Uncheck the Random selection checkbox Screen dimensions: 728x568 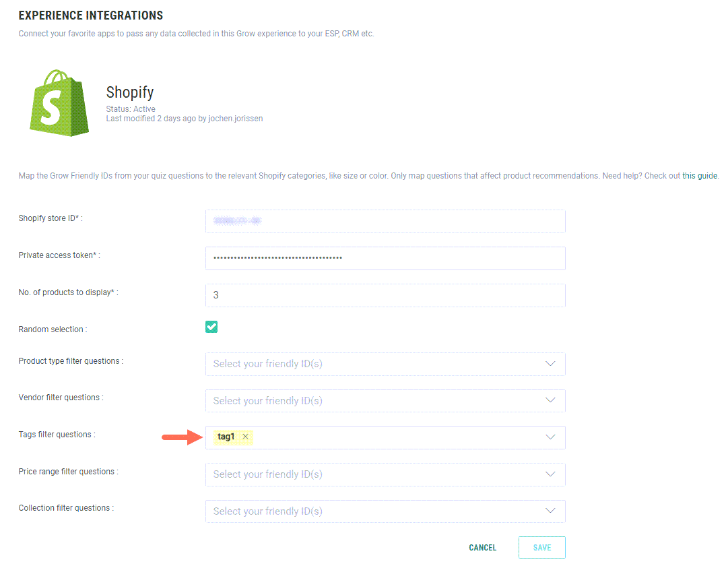coord(211,327)
